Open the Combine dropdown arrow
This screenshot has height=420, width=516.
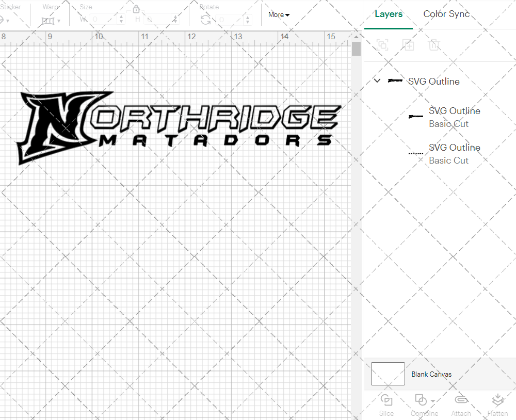click(433, 400)
